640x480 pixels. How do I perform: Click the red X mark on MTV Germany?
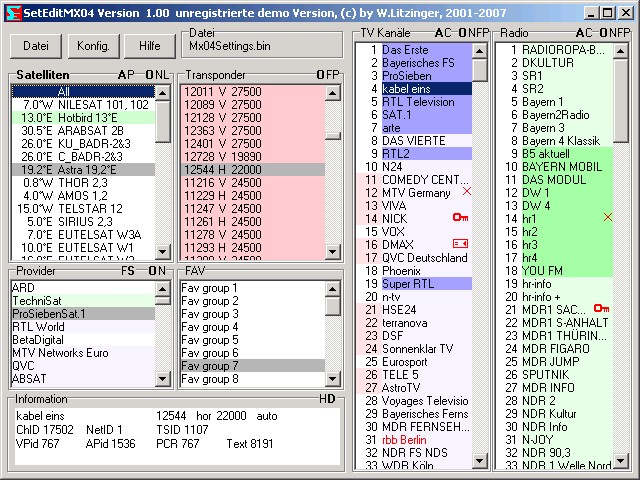click(467, 191)
